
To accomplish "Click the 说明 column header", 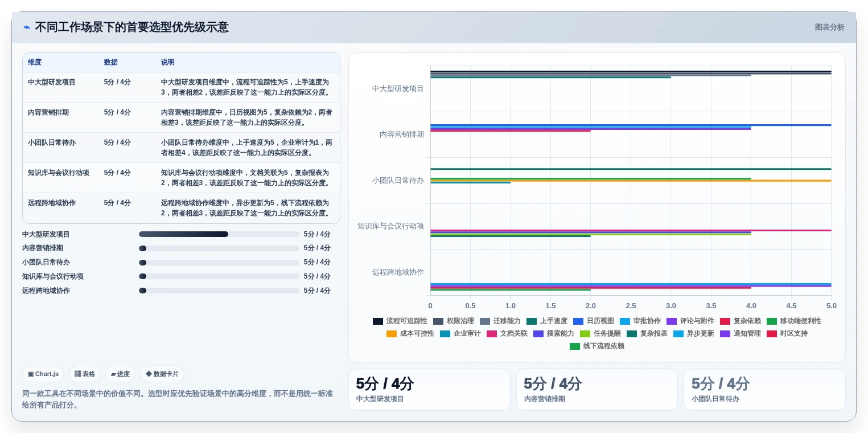I will coord(168,63).
